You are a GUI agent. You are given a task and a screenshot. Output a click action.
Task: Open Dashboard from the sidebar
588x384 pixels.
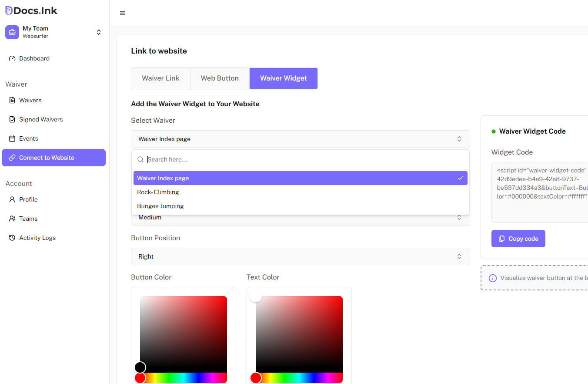[x=34, y=58]
